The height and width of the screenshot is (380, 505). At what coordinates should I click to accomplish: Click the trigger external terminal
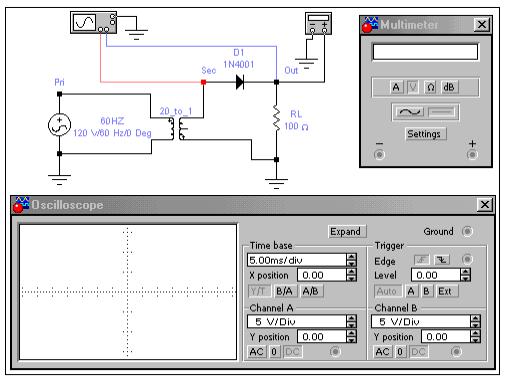click(467, 259)
